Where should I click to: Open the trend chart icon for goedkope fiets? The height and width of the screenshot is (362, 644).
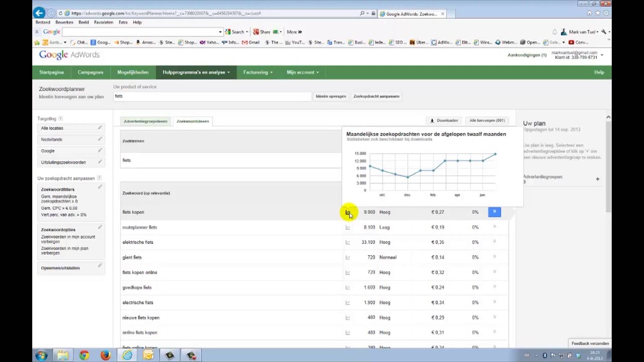tap(348, 288)
